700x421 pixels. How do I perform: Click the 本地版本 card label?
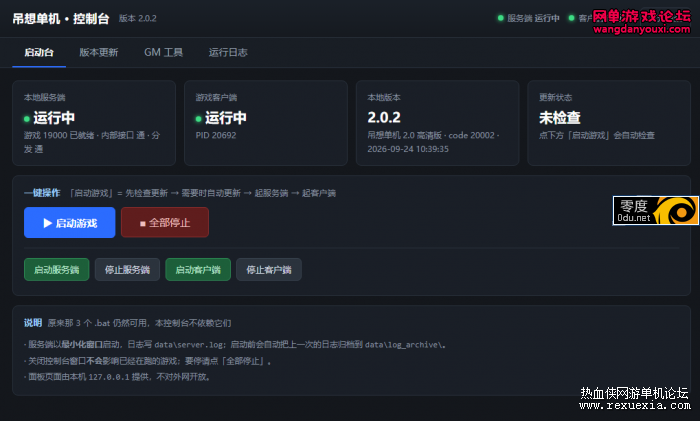click(x=384, y=97)
